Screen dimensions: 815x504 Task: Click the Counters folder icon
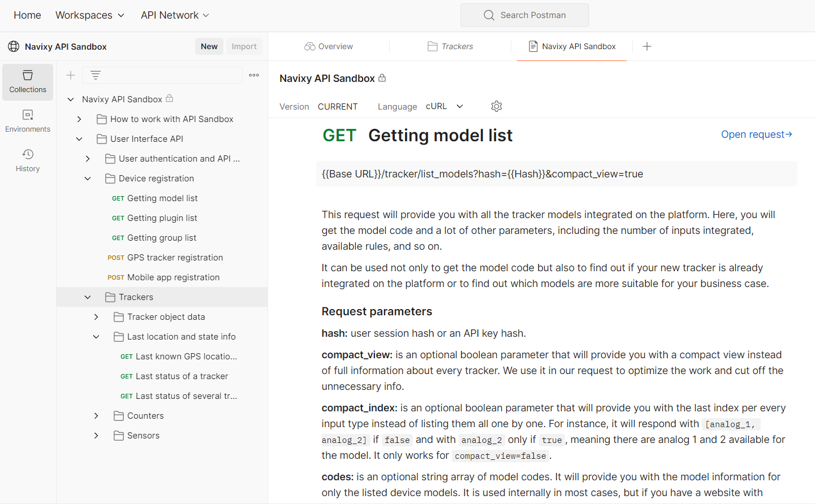coord(119,416)
